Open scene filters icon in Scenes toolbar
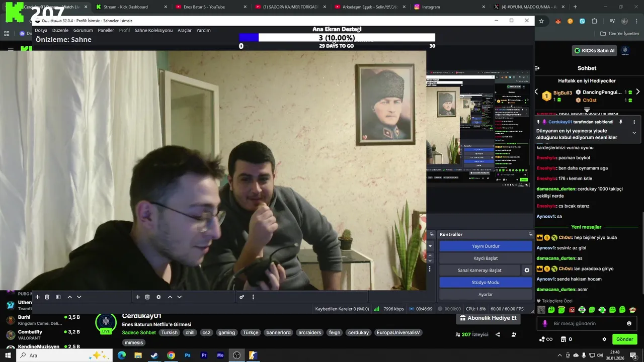 (x=58, y=297)
